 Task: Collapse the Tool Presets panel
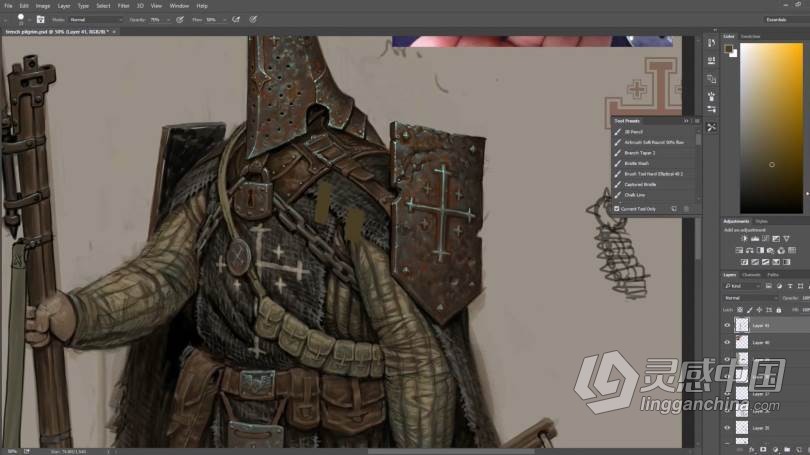[x=687, y=121]
